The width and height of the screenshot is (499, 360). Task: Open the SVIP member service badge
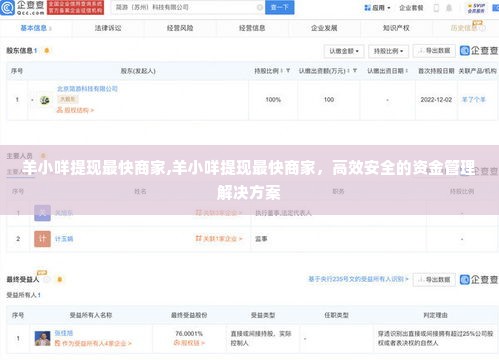476,8
